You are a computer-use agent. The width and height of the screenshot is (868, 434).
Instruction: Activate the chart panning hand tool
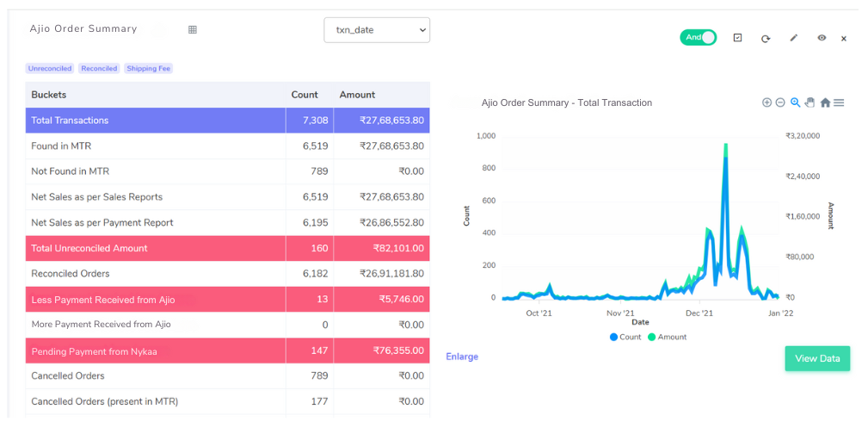(810, 102)
